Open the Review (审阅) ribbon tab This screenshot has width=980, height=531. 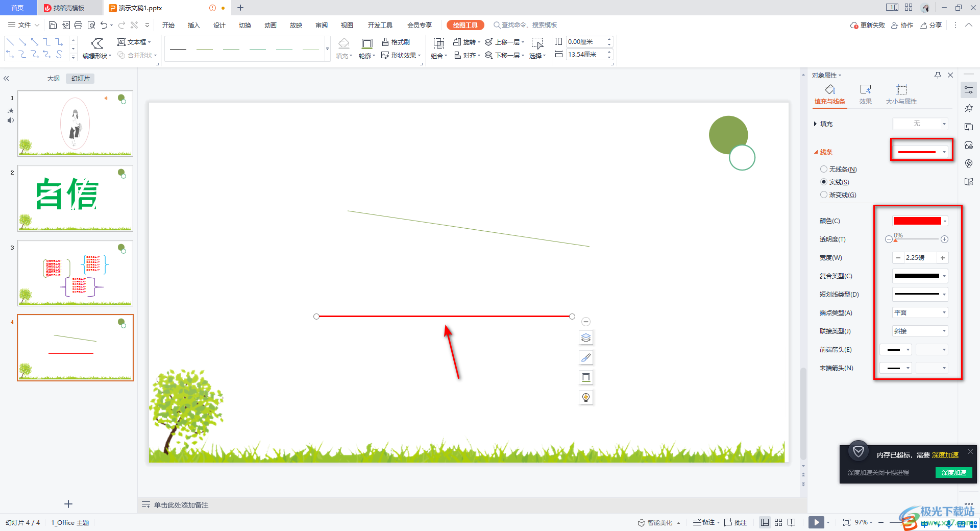[321, 25]
